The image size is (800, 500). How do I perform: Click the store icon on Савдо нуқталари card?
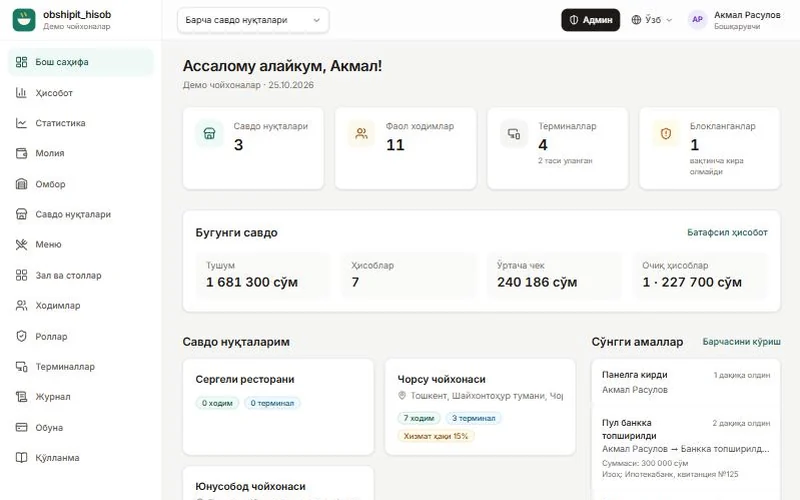tap(209, 134)
